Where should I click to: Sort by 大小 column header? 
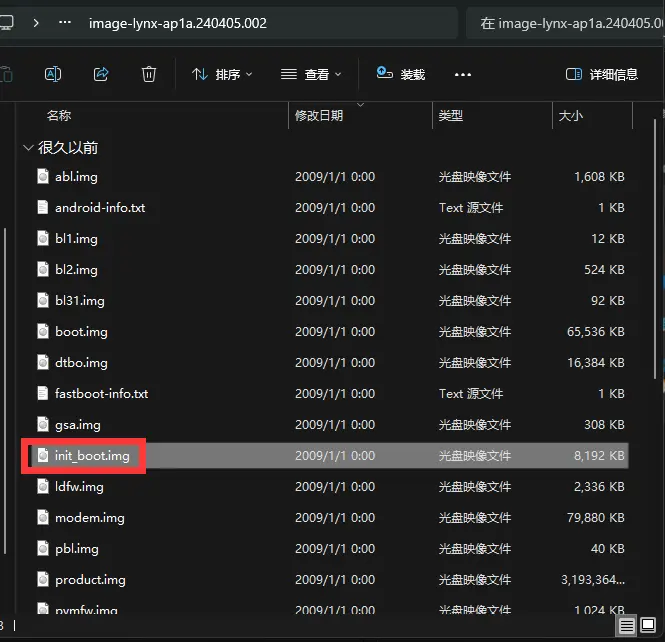[x=571, y=115]
